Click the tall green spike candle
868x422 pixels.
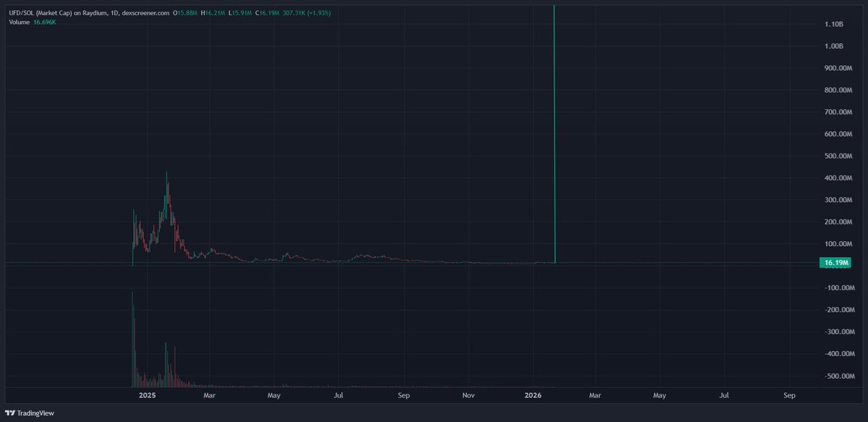pyautogui.click(x=554, y=134)
